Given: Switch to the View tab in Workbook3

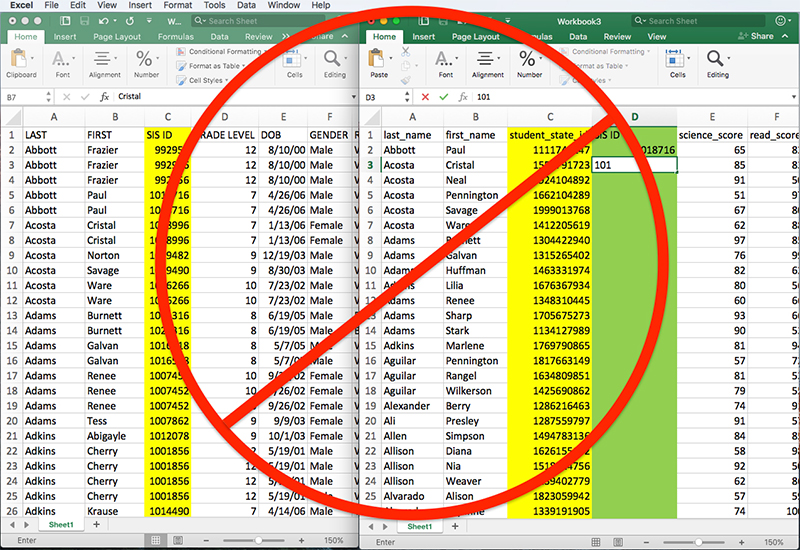Looking at the screenshot, I should click(x=657, y=37).
